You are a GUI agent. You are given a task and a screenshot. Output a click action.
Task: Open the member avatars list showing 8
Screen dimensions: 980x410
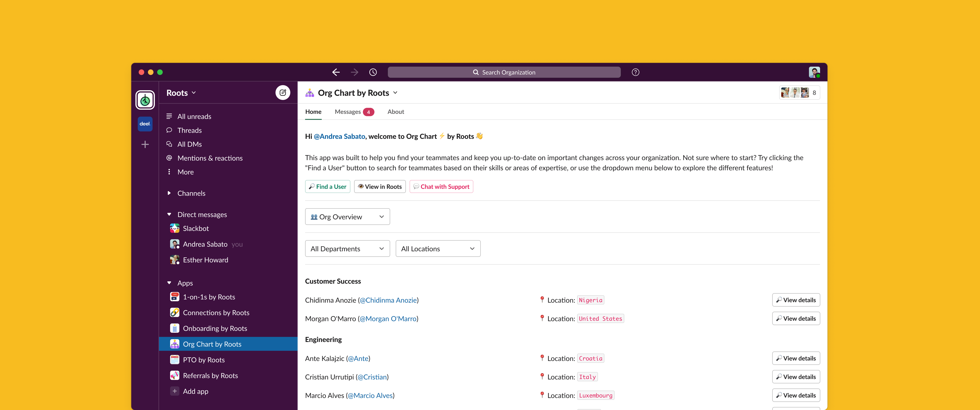[x=799, y=93]
